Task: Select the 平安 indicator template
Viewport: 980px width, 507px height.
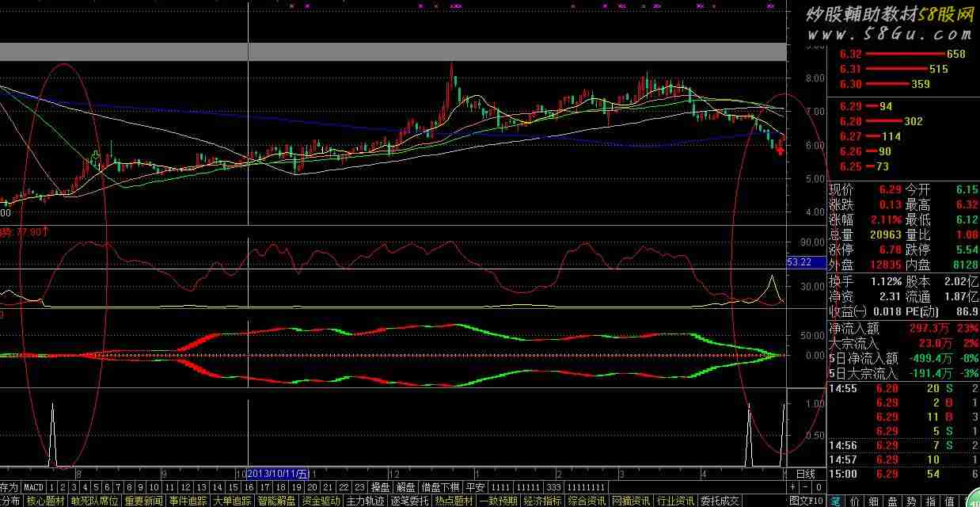Action: (474, 486)
